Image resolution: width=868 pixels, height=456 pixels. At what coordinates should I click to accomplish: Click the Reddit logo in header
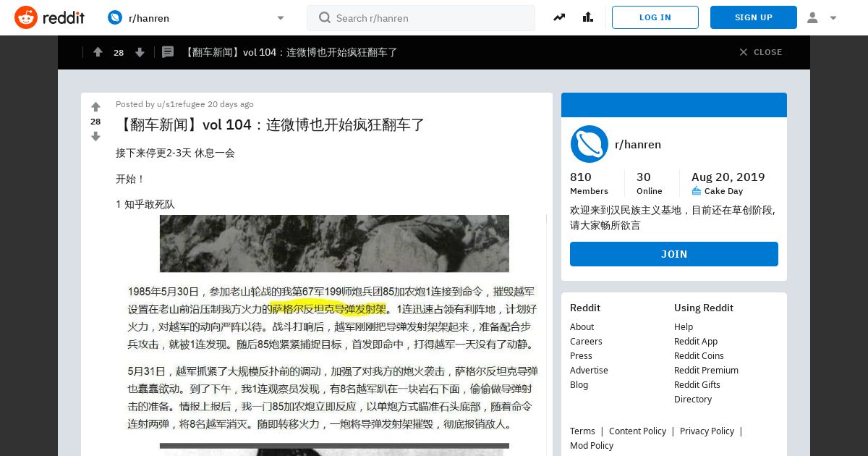(x=49, y=17)
